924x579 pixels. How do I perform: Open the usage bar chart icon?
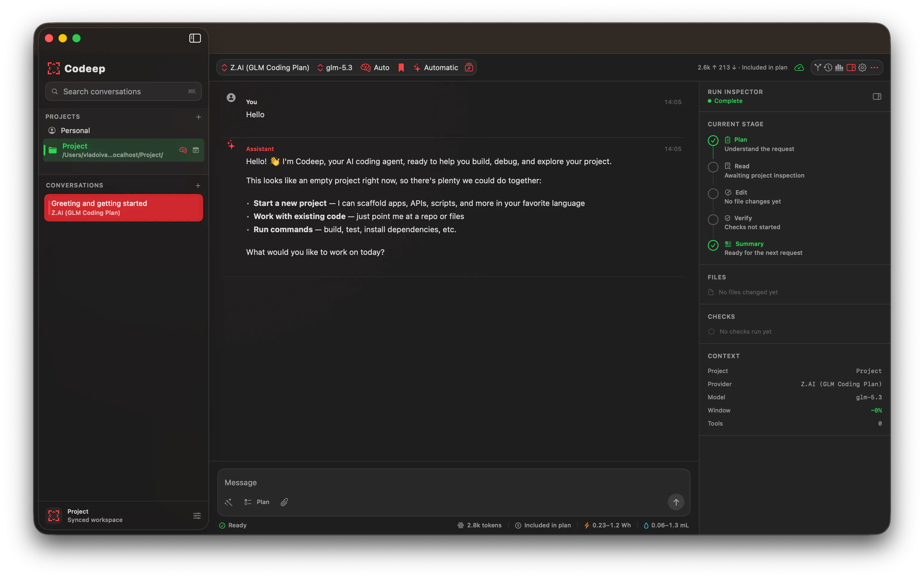839,68
